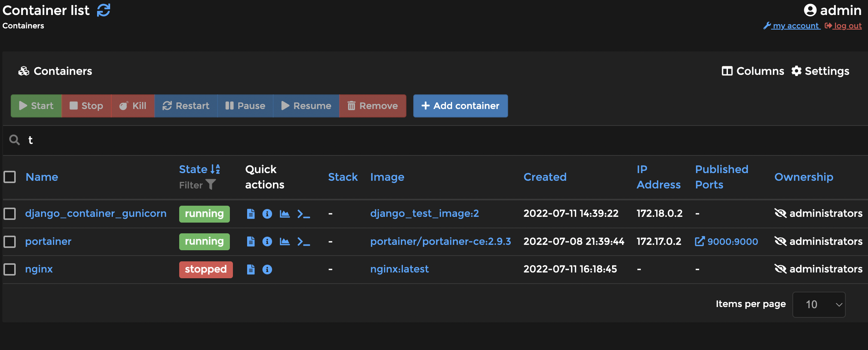Click hidden-eye ownership icon for django_container_gunicorn
The image size is (868, 350).
point(781,213)
